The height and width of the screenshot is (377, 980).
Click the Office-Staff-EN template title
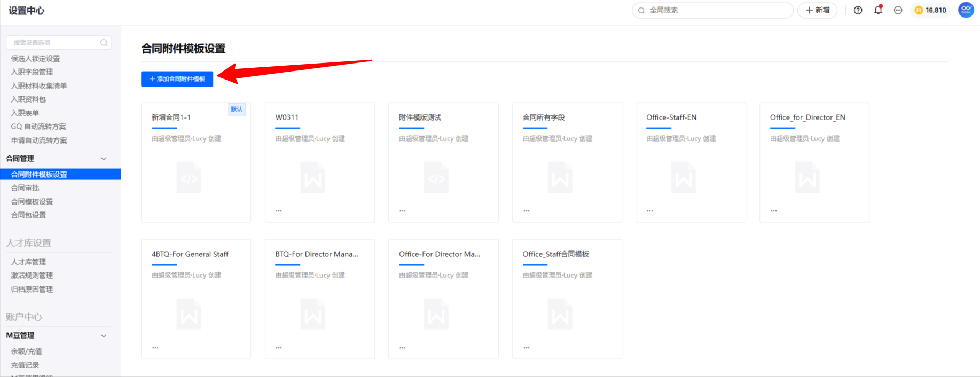671,117
